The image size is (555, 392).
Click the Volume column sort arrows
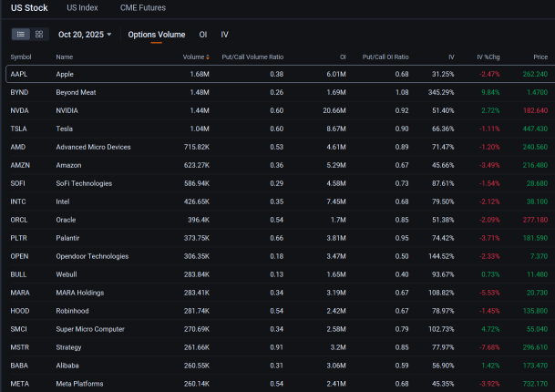tap(208, 57)
